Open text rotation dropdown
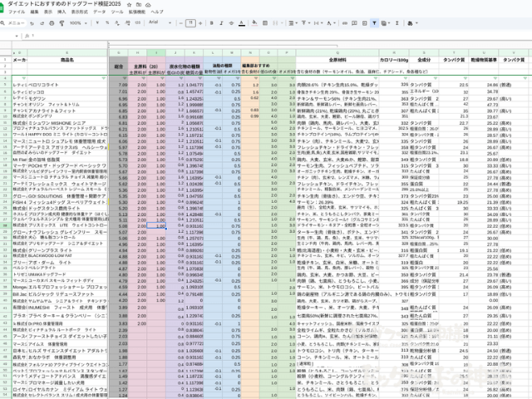The height and width of the screenshot is (399, 532). [x=331, y=23]
